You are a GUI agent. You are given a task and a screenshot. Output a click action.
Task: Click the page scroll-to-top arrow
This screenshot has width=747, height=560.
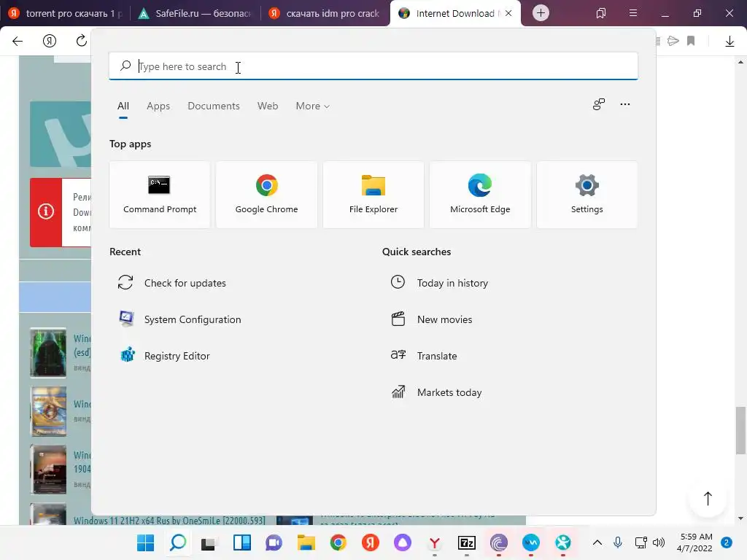708,498
